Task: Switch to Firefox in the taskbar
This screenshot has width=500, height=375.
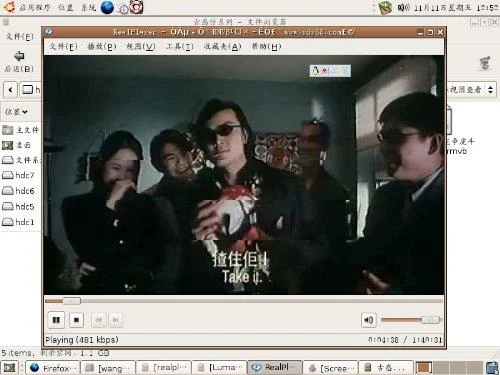Action: 53,368
